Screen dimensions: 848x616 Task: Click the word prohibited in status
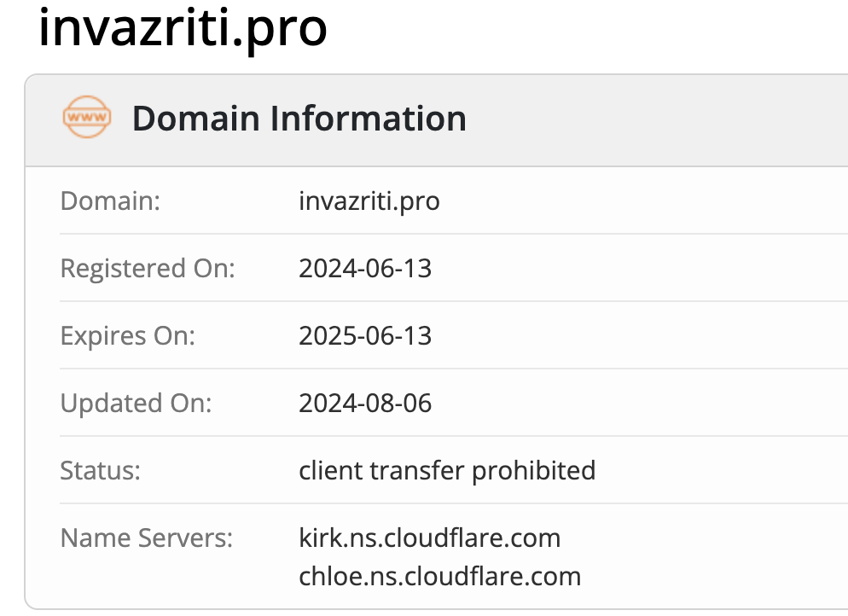point(534,470)
